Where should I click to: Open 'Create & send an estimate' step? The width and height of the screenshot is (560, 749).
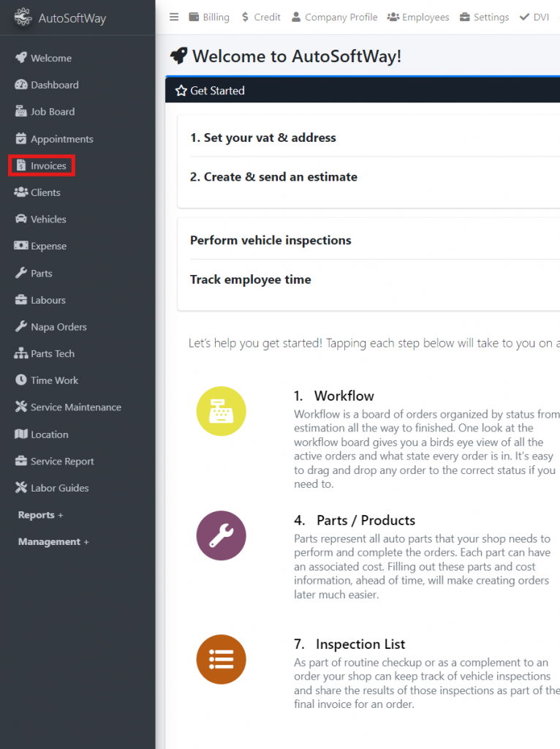[x=273, y=177]
